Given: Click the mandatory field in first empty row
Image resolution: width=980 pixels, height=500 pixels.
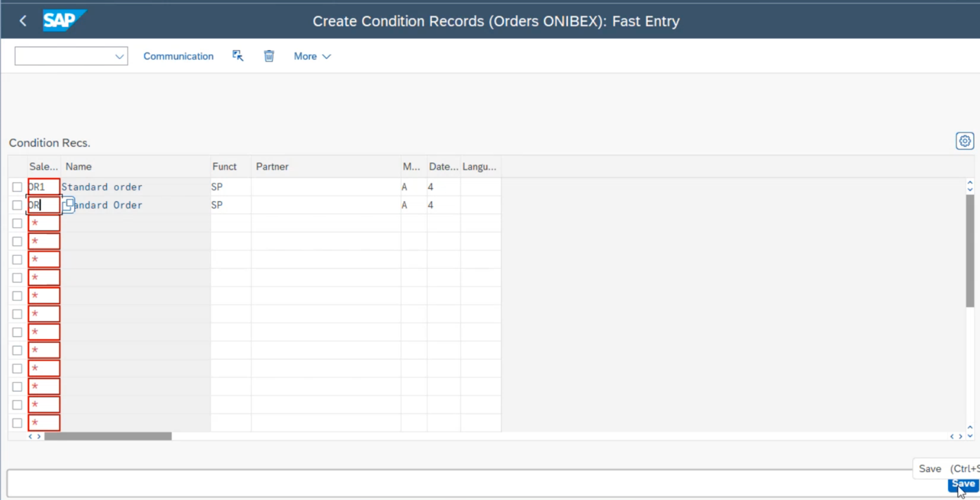Looking at the screenshot, I should coord(44,223).
